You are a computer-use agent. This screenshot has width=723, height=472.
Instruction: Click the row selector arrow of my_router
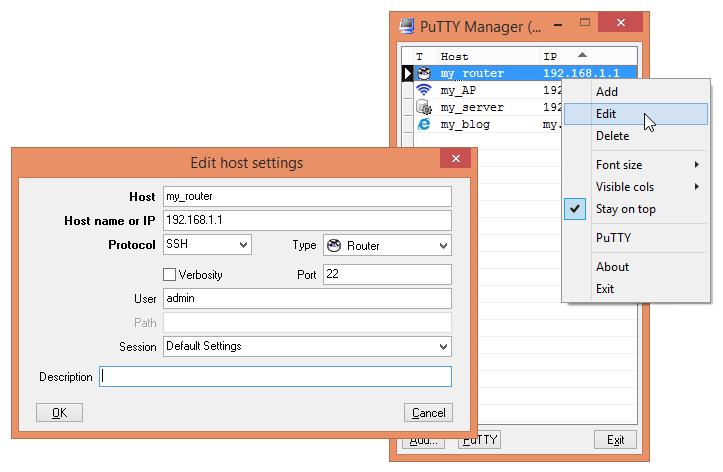(407, 73)
